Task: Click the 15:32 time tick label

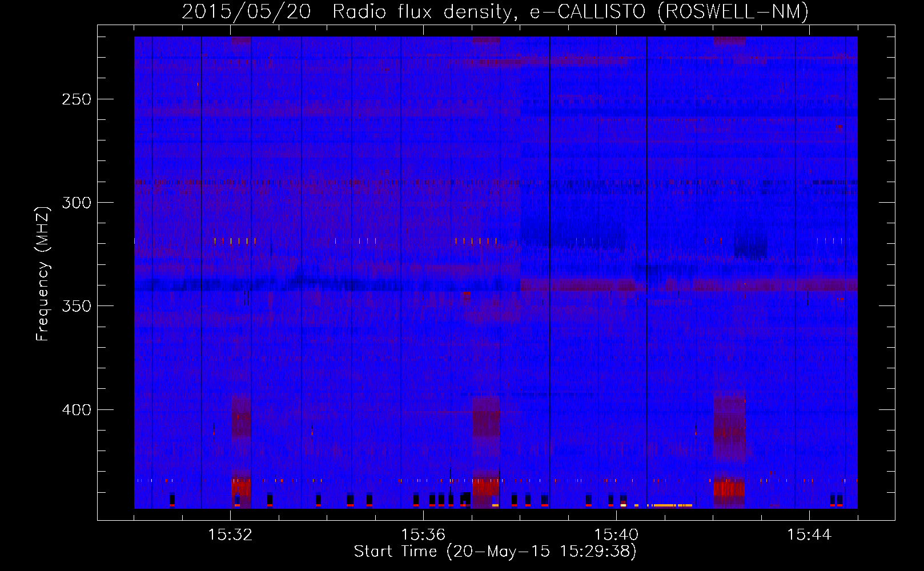Action: click(x=230, y=534)
